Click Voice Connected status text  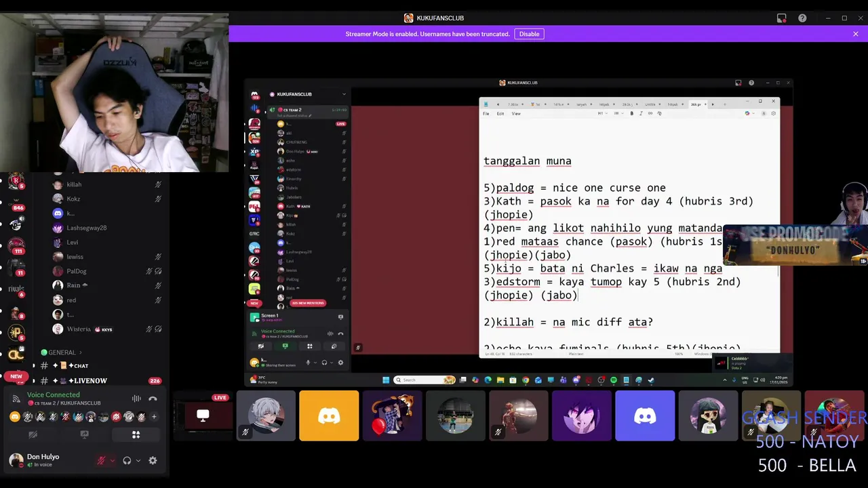tap(54, 394)
